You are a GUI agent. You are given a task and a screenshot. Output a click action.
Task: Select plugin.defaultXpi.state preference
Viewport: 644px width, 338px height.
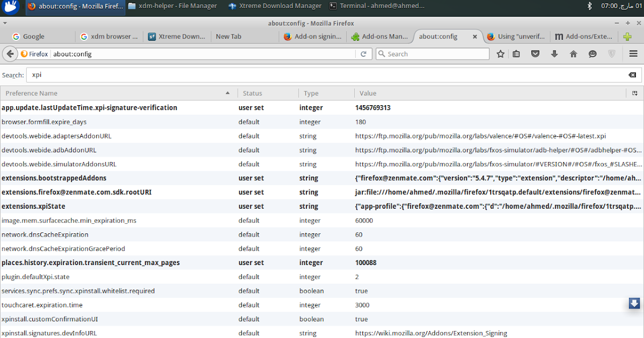[x=322, y=277]
